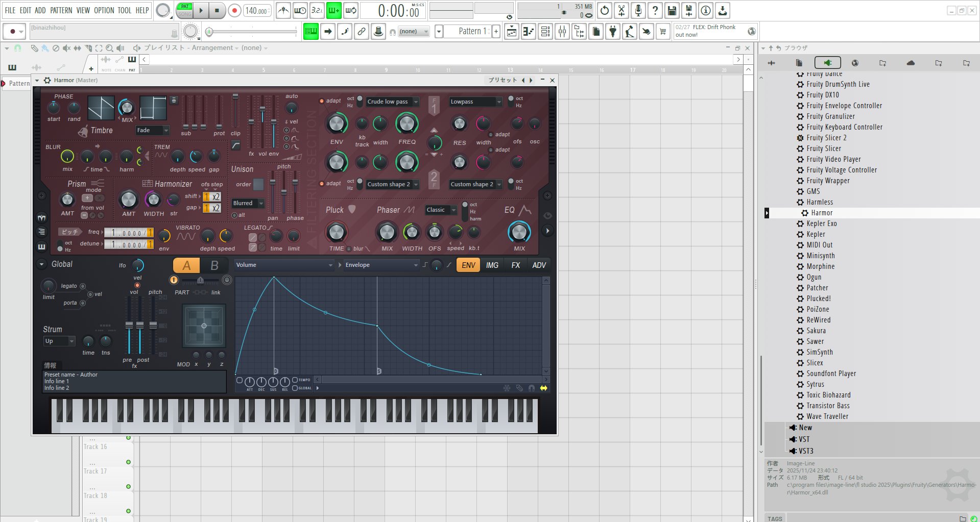Switch to SONG mode
The height and width of the screenshot is (522, 980).
pos(185,14)
